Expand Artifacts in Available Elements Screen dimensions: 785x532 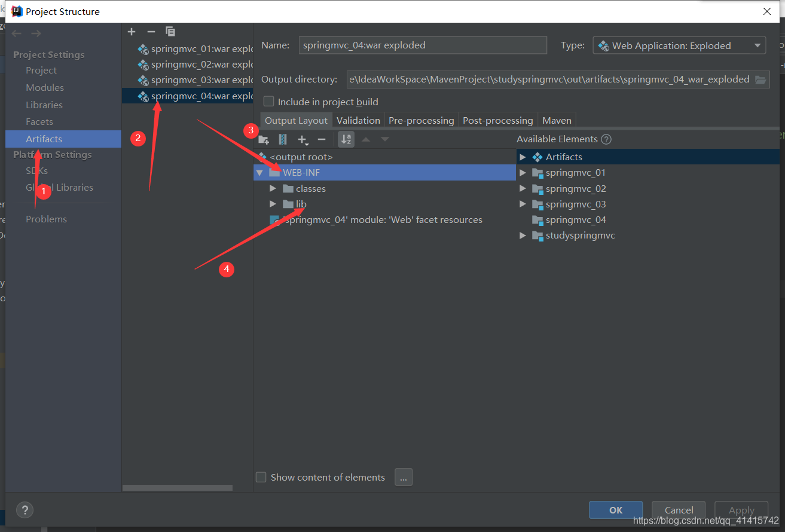tap(523, 157)
